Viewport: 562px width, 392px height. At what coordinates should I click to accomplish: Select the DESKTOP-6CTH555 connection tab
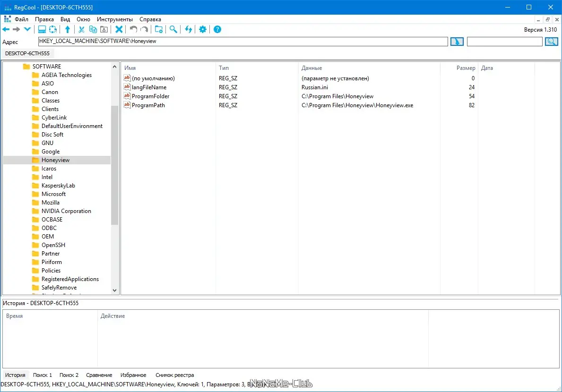tap(27, 53)
